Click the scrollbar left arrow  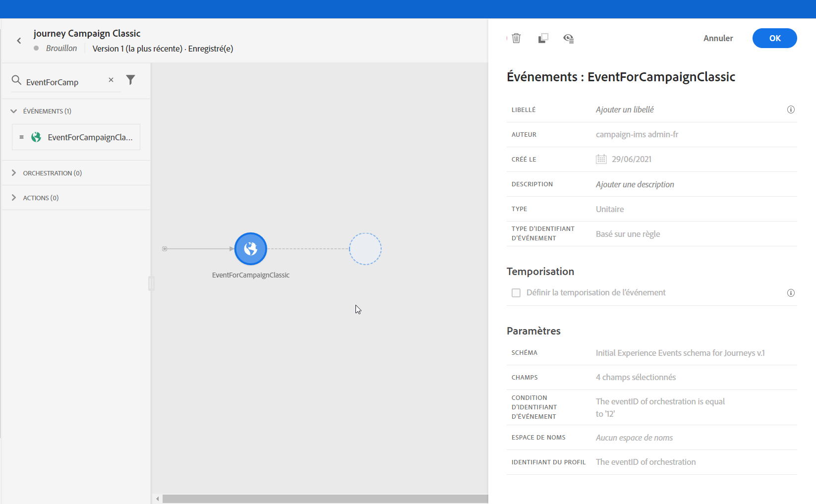click(158, 499)
